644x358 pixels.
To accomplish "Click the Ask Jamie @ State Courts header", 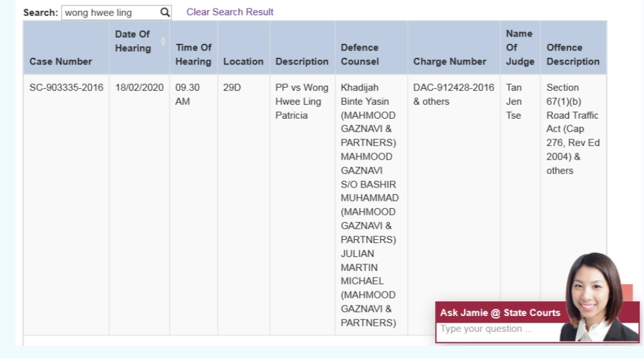I will click(x=500, y=312).
